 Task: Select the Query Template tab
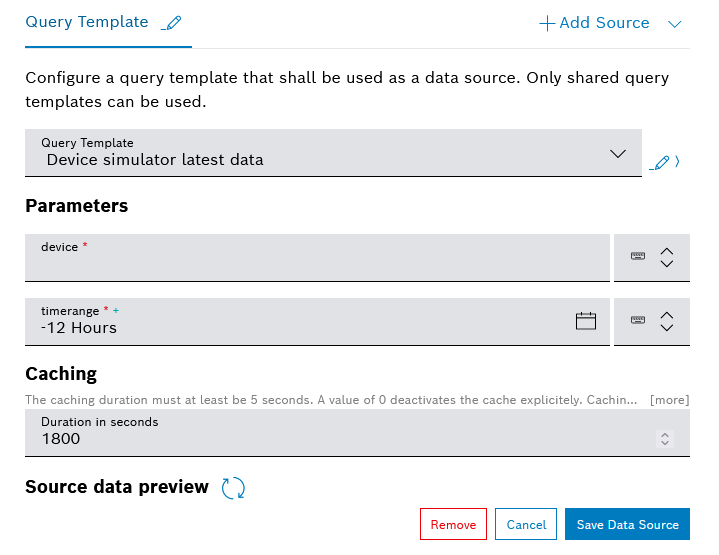tap(87, 22)
